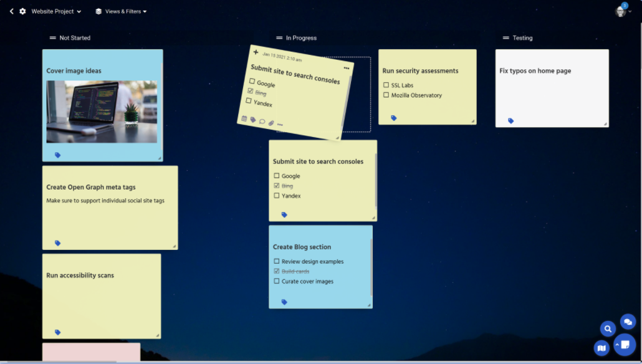Open the tag icon on 'Fix typos on home page'

coord(510,120)
